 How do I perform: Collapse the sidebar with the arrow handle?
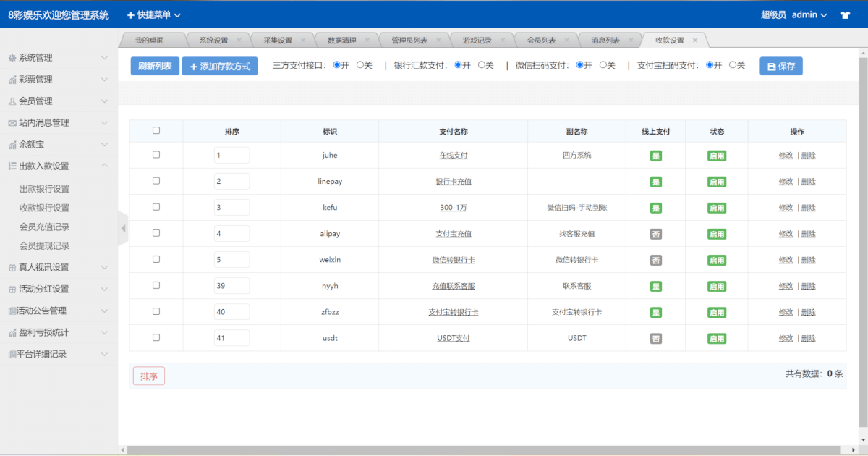(x=123, y=228)
